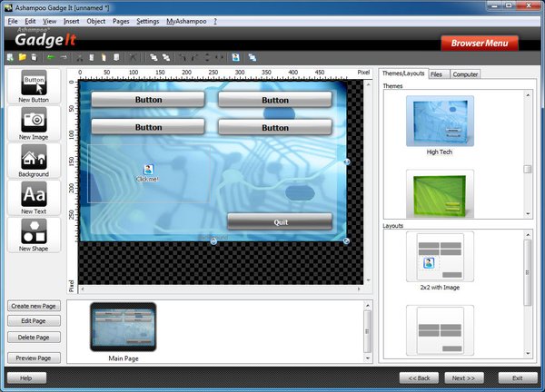Click the New Button tool
The height and width of the screenshot is (392, 545).
[x=34, y=86]
